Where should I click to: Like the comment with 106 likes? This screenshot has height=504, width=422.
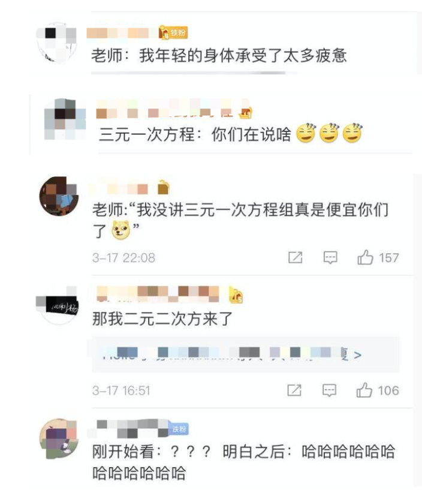[x=364, y=390]
